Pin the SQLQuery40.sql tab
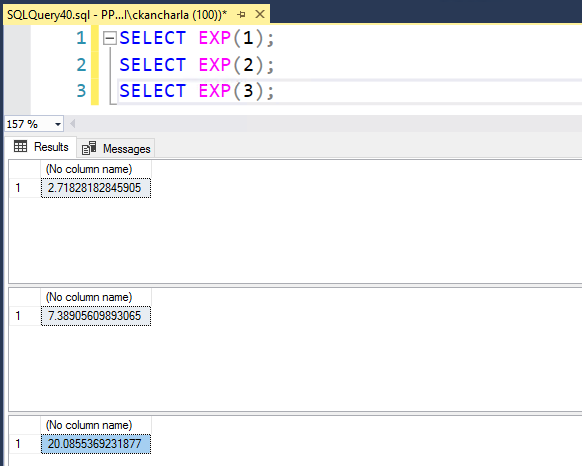582x466 pixels. point(241,15)
